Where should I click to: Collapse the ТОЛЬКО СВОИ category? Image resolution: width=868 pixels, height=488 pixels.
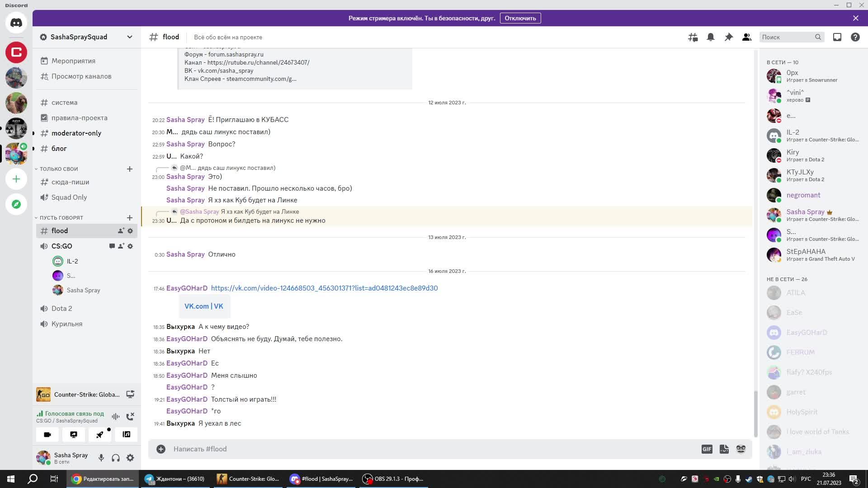pyautogui.click(x=58, y=169)
